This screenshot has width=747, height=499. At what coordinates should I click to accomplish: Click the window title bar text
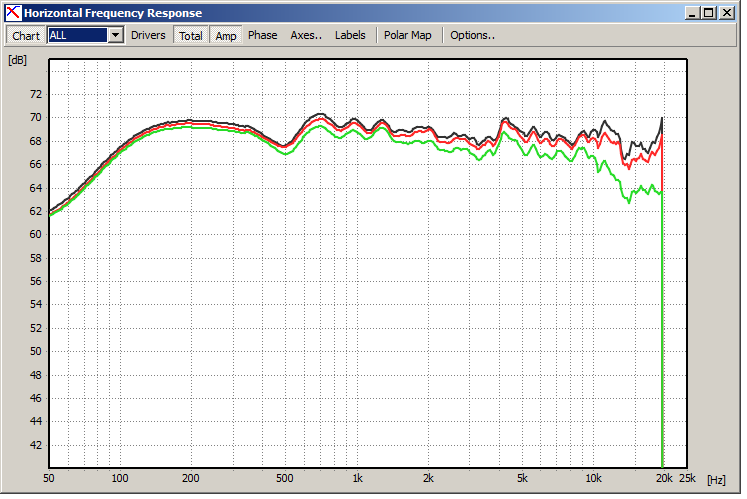[x=113, y=13]
